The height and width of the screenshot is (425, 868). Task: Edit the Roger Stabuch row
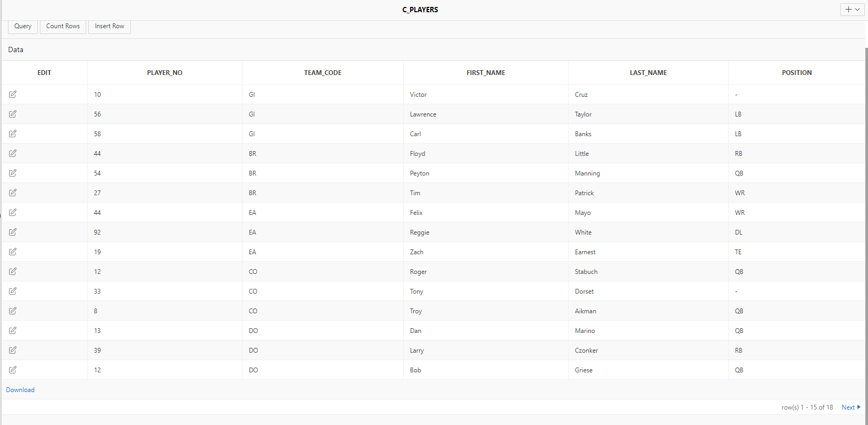[13, 271]
